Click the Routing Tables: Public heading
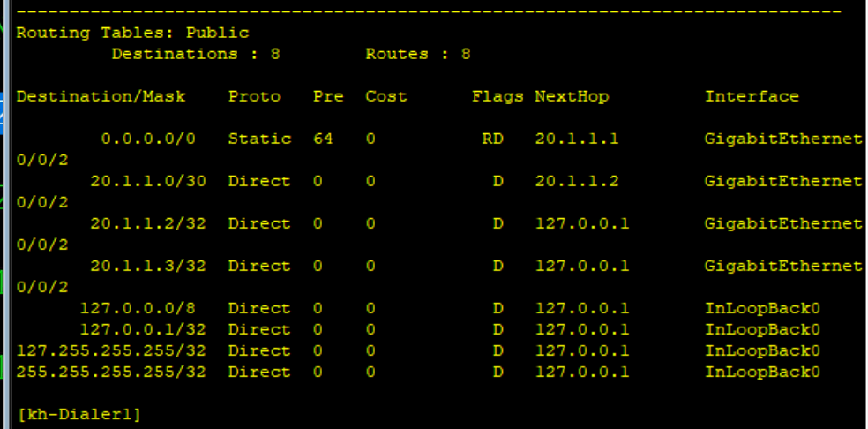Image resolution: width=868 pixels, height=429 pixels. click(132, 33)
